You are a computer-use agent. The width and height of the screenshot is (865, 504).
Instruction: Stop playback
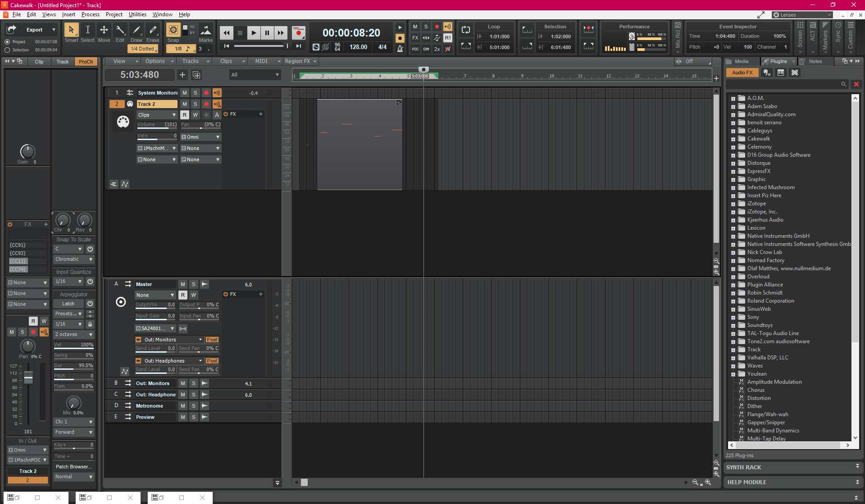point(240,33)
